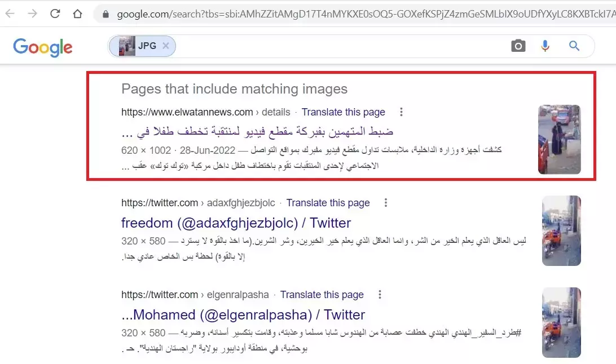This screenshot has height=364, width=616.
Task: Open the elwatannews result thumbnail
Action: click(559, 139)
